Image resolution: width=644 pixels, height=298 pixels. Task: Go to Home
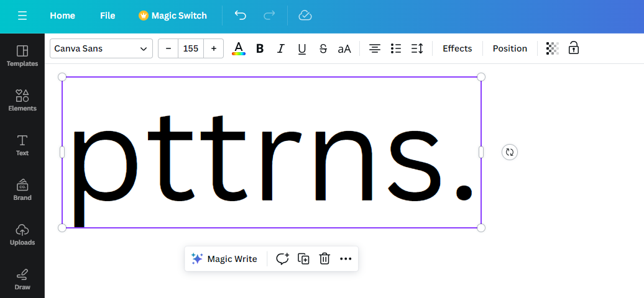[62, 16]
